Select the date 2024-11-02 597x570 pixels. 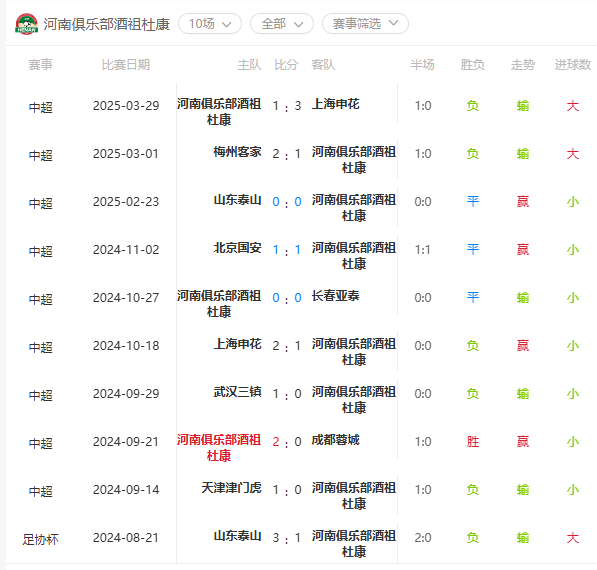tap(126, 249)
